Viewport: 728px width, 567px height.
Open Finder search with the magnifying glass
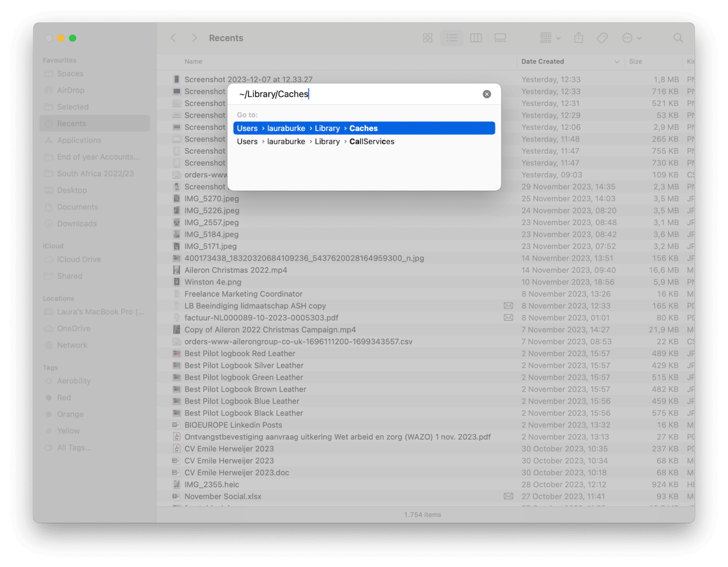[677, 38]
